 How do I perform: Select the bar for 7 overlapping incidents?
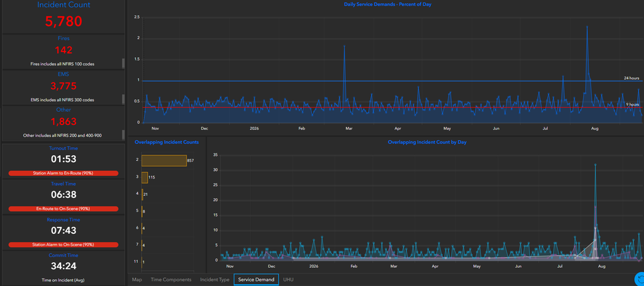click(x=142, y=245)
